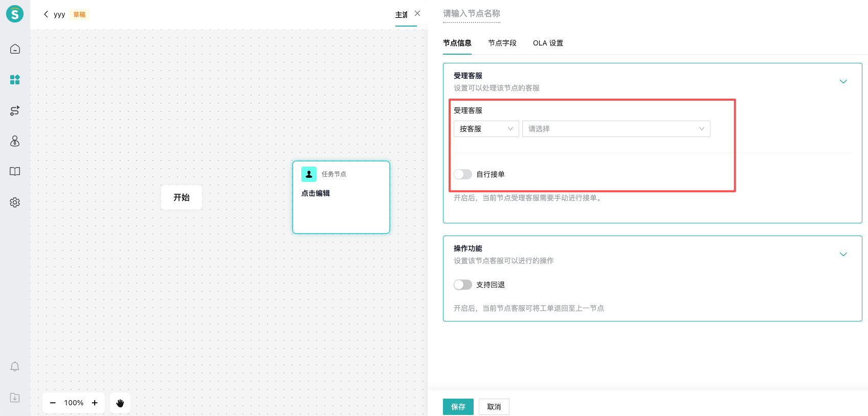Screen dimensions: 868x416
Task: Collapse the 操作功能 section chevron
Action: point(843,255)
